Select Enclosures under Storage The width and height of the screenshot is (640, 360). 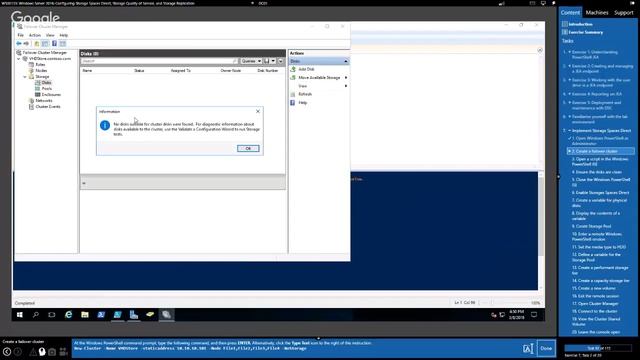(51, 95)
